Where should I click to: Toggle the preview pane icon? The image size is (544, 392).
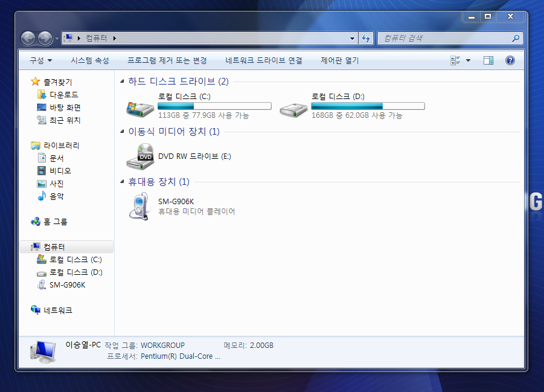[488, 60]
